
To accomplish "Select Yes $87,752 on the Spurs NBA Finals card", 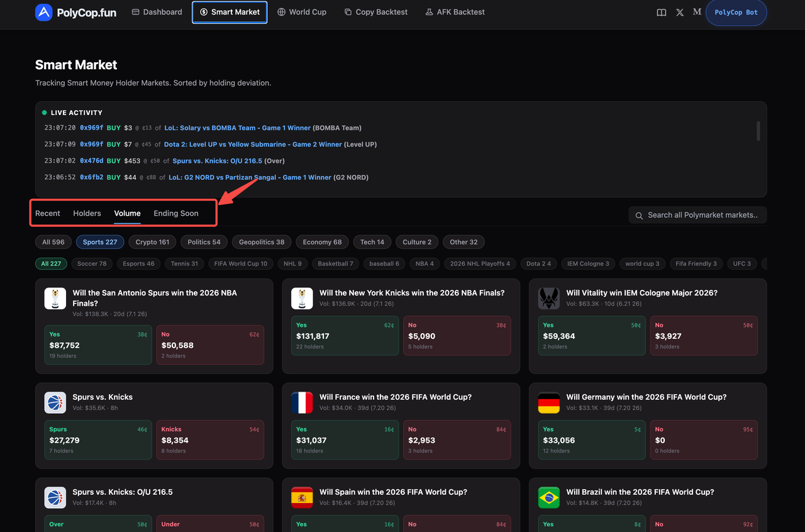I will [x=98, y=345].
